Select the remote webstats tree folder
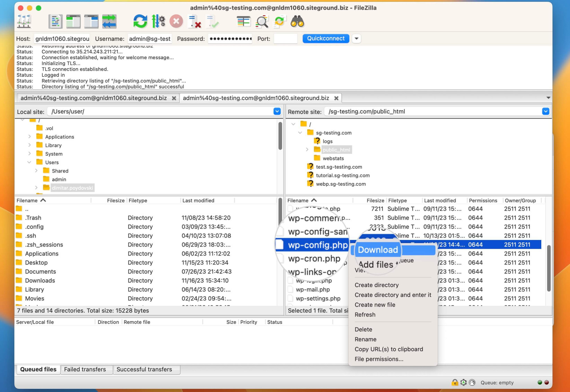 [333, 158]
